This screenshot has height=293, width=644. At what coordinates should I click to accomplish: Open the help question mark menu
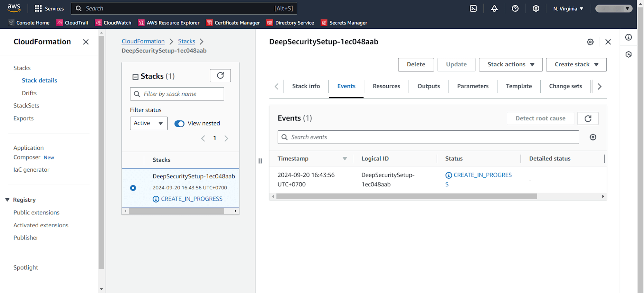[x=515, y=8]
